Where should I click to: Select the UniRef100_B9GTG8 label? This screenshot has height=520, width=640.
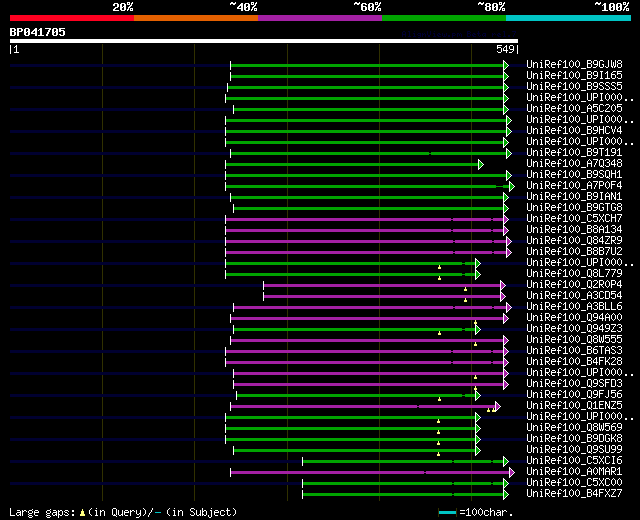click(574, 207)
